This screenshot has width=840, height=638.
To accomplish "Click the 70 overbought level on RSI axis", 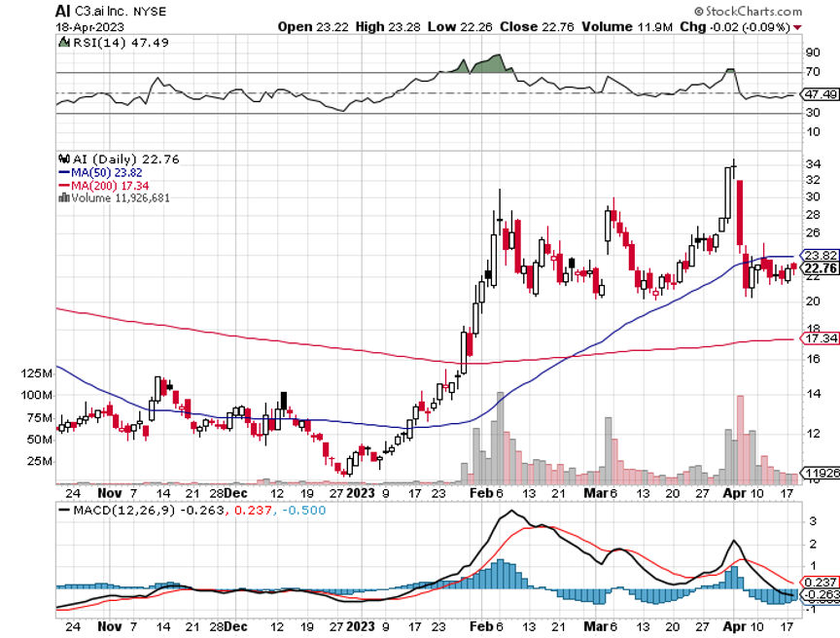I will click(x=813, y=72).
